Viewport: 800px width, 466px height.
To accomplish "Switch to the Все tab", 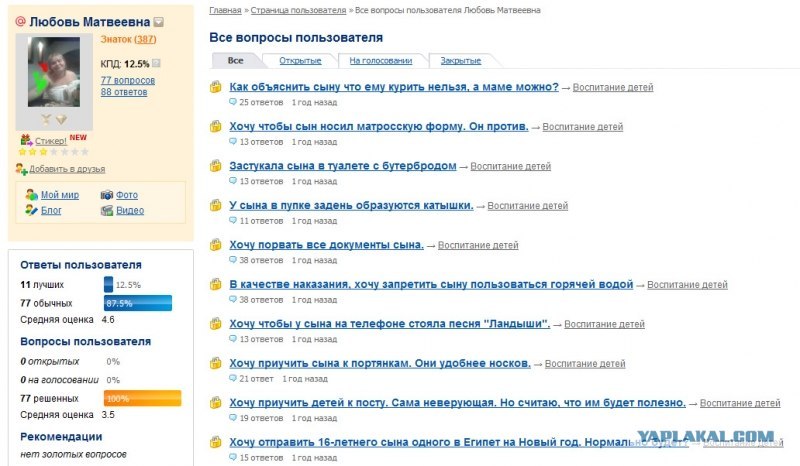I will [235, 60].
